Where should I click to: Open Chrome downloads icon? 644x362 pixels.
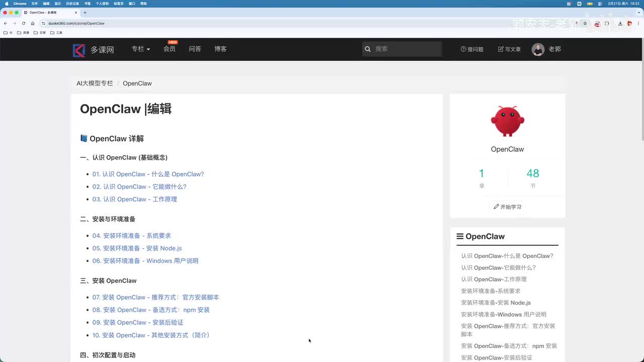click(620, 23)
